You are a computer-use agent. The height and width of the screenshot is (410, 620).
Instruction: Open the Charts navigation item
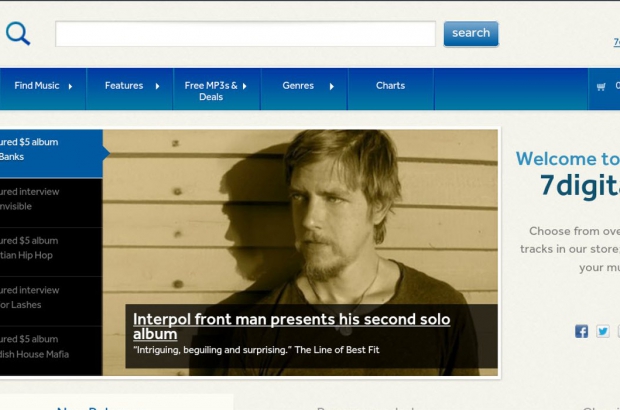point(390,86)
